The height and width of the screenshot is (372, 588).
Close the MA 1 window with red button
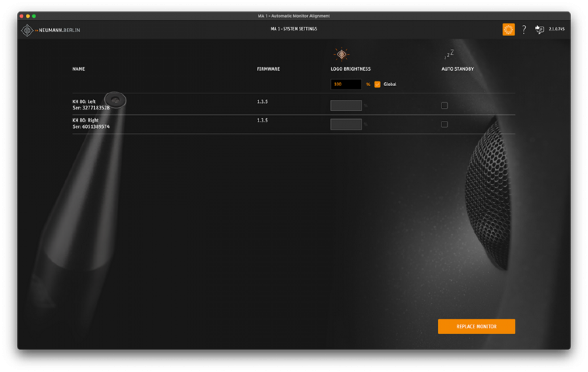coord(22,16)
